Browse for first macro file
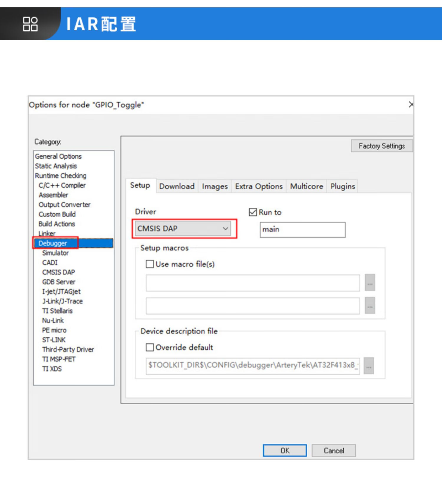The image size is (442, 504). pyautogui.click(x=370, y=283)
